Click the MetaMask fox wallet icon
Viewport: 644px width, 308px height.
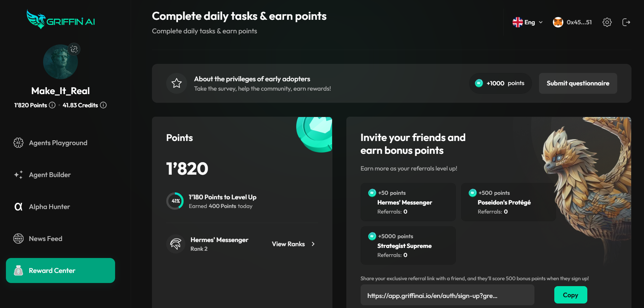click(x=558, y=22)
